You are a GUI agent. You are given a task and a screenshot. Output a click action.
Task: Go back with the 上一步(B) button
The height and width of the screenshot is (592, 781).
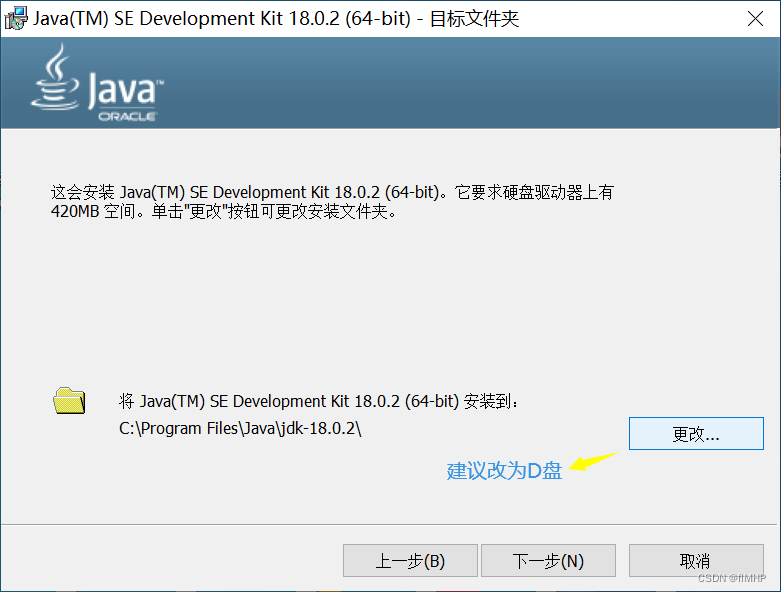tap(410, 561)
